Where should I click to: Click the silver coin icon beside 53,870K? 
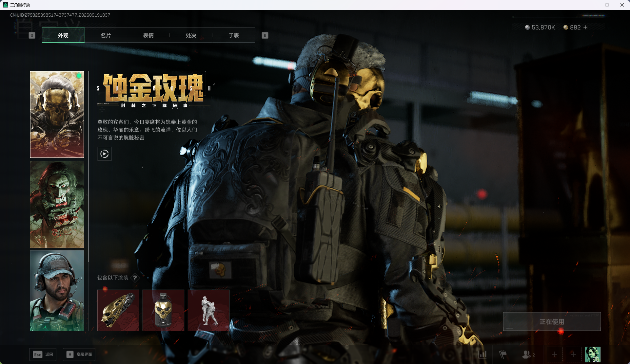point(527,27)
